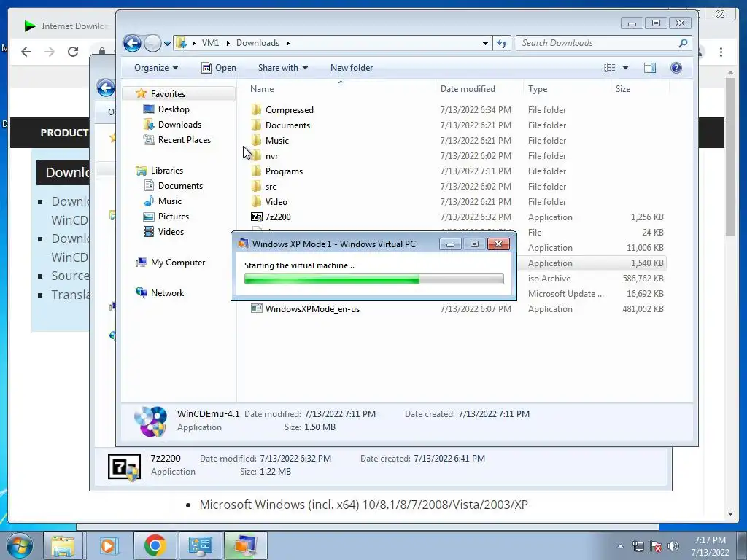Click the Forward arrow in Downloads Explorer window
The height and width of the screenshot is (560, 747).
pyautogui.click(x=152, y=43)
